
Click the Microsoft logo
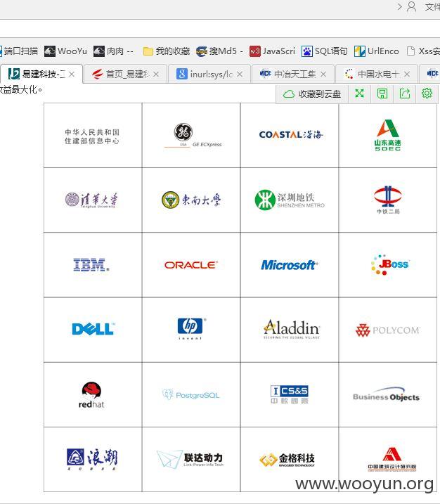tap(290, 265)
